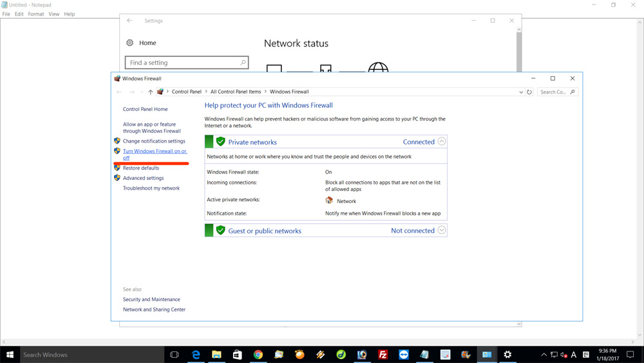This screenshot has width=644, height=363.
Task: Show hidden system tray icons
Action: [544, 355]
